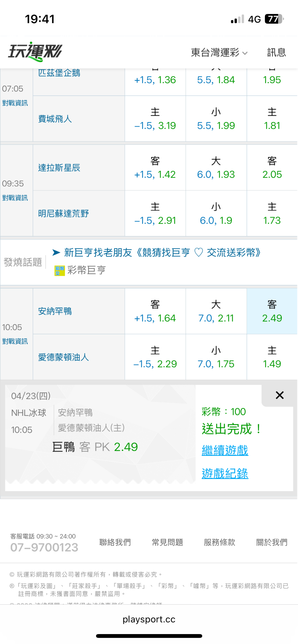298x644 pixels.
Task: Select 達拉斯星辰 away PK 2.05 odds
Action: 272,168
